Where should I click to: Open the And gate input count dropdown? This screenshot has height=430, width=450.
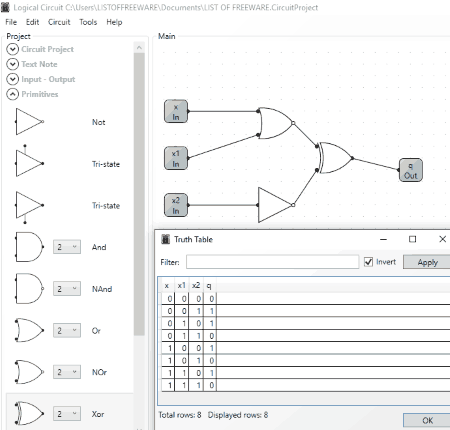point(67,247)
